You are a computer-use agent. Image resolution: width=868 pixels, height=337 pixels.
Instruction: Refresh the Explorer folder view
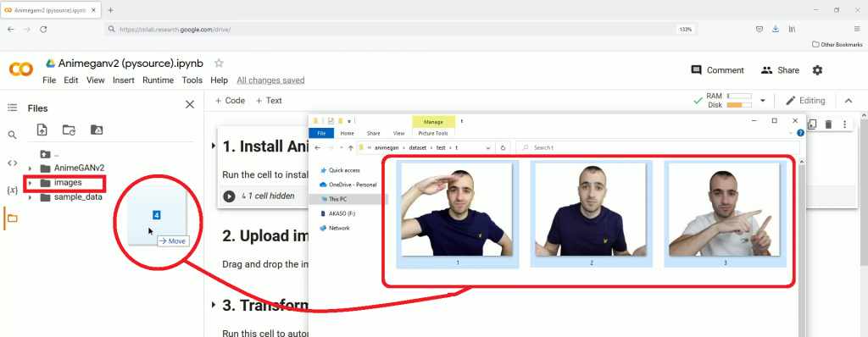pyautogui.click(x=503, y=147)
